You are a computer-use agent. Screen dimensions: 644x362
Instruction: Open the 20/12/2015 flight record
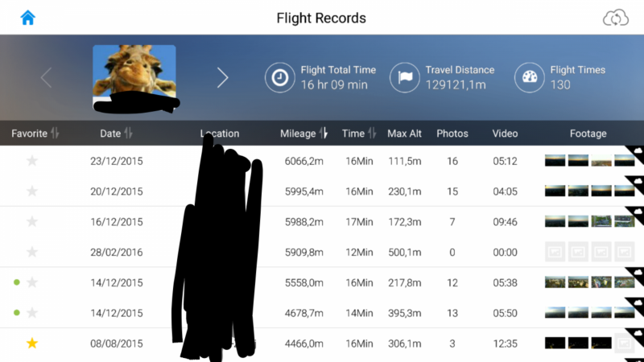pos(117,191)
